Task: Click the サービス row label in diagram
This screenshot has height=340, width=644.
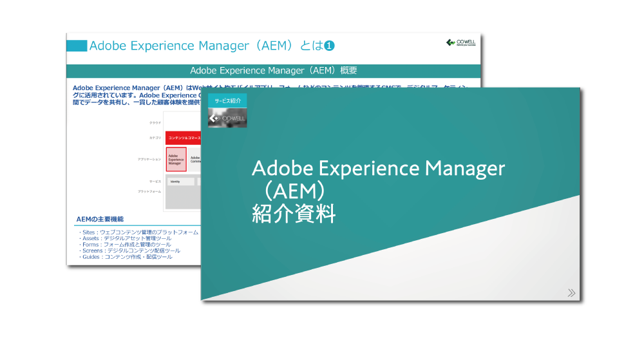Action: pos(155,182)
